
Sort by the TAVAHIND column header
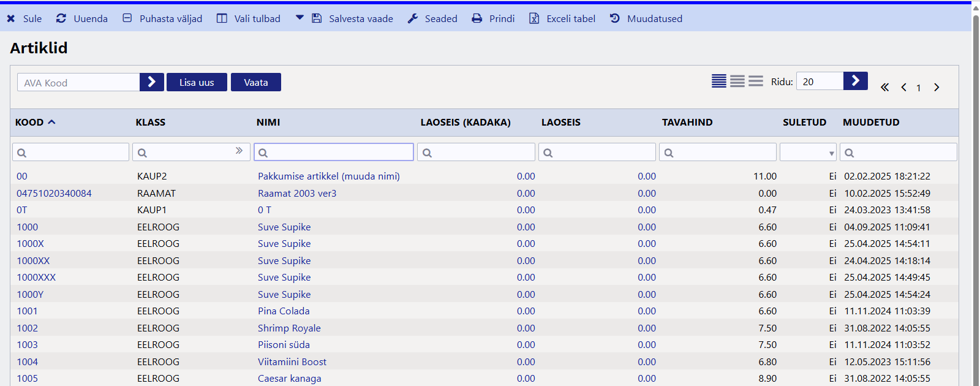(x=687, y=123)
